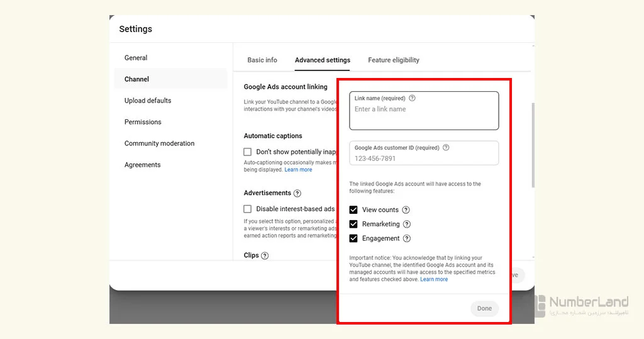This screenshot has height=339, width=644.
Task: Open help icon next to Advertisements heading
Action: pos(297,193)
